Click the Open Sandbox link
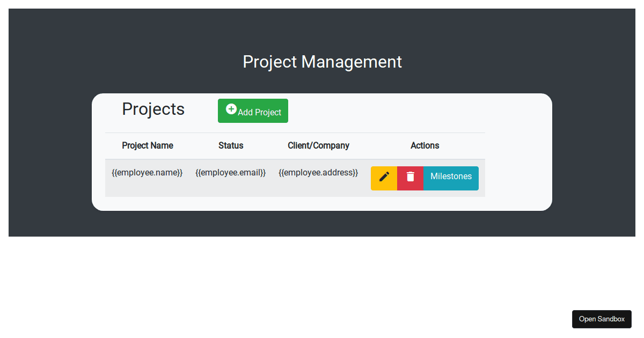This screenshot has width=644, height=338. [602, 319]
